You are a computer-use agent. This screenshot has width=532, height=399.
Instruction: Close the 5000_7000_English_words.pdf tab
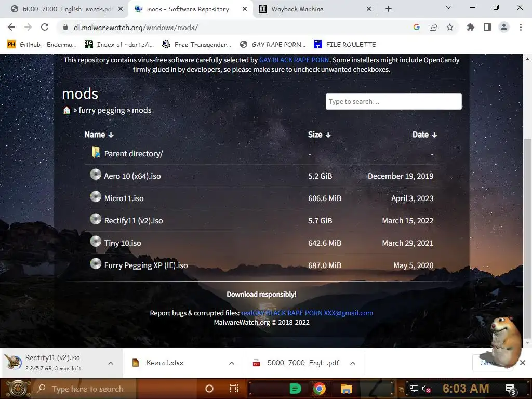[121, 9]
